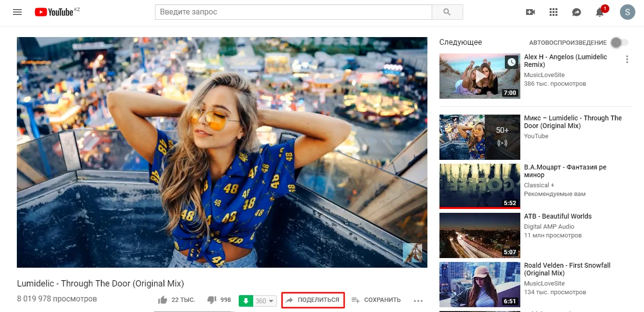644x312 pixels.
Task: Open the account avatar S
Action: coord(628,12)
